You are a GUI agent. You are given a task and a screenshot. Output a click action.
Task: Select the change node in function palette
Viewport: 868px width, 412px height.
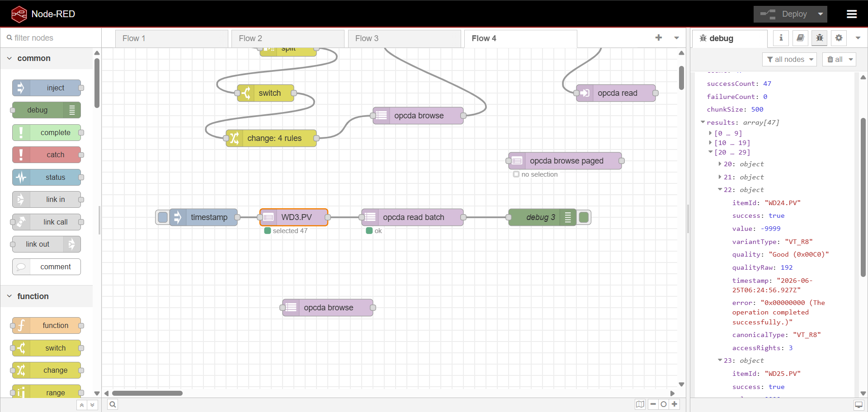coord(47,370)
